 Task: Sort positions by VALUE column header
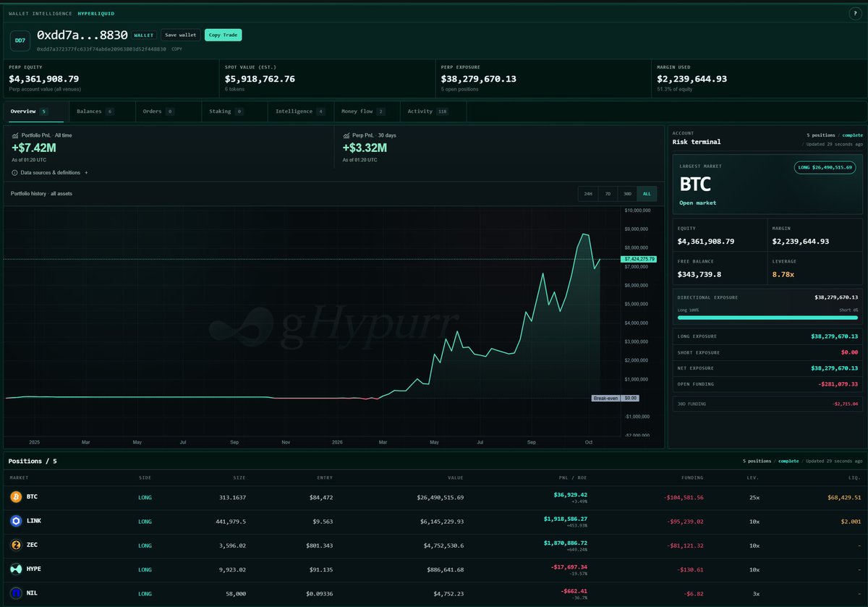(455, 477)
